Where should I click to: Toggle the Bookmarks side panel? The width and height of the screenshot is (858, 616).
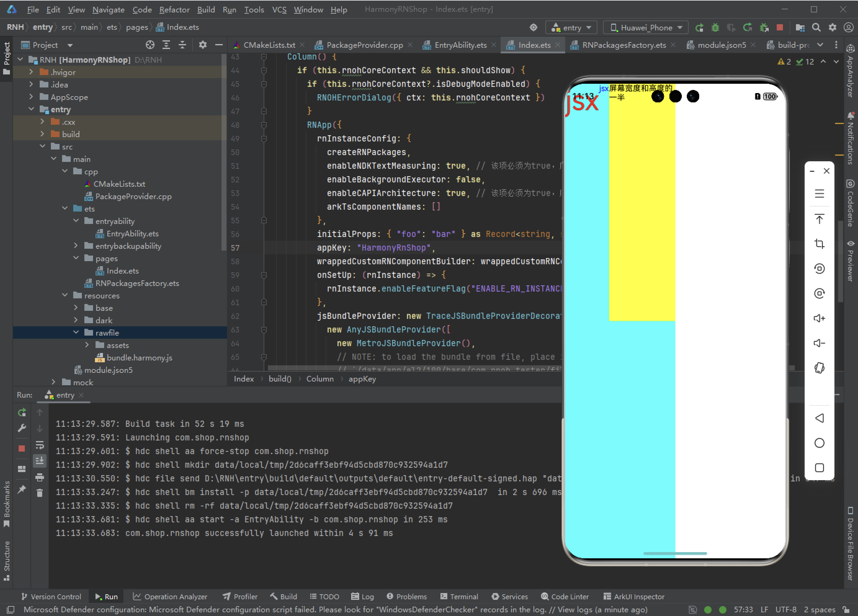(x=7, y=504)
